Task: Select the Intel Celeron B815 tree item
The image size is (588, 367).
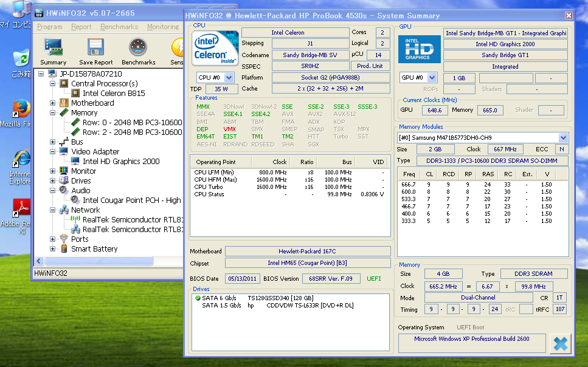Action: tap(114, 93)
